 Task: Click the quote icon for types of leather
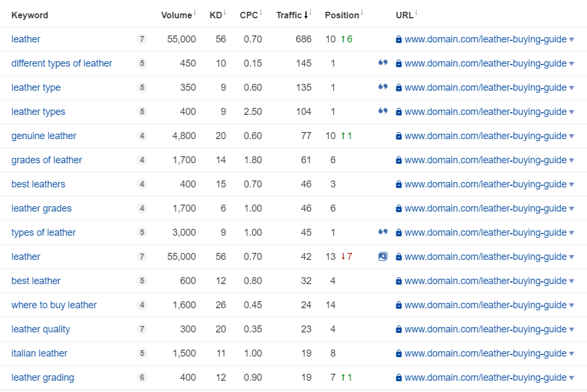383,232
